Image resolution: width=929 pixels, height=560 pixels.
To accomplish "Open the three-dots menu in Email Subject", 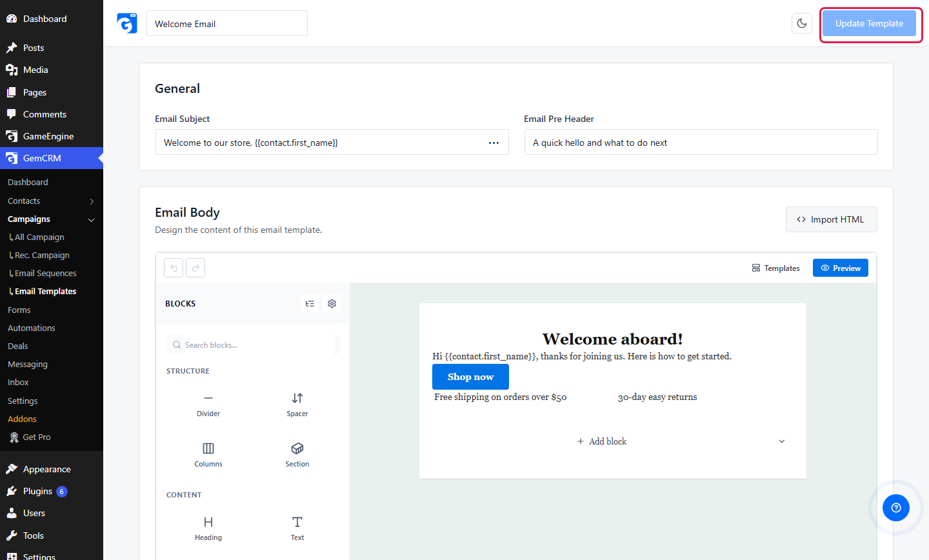I will [x=494, y=143].
